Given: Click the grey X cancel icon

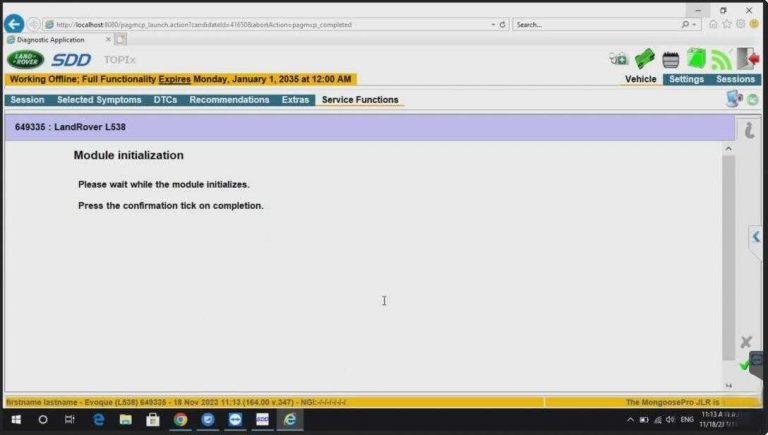Looking at the screenshot, I should [745, 342].
